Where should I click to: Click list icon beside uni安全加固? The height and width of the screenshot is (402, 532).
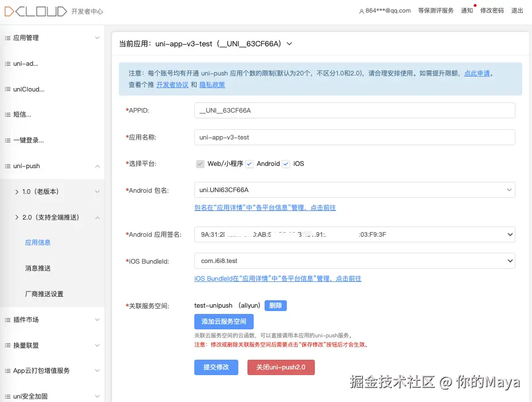point(7,396)
